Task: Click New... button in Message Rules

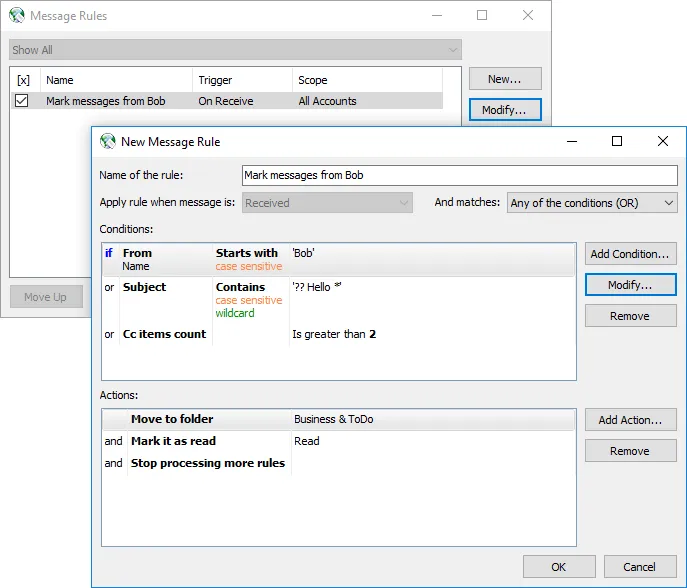Action: click(x=504, y=79)
